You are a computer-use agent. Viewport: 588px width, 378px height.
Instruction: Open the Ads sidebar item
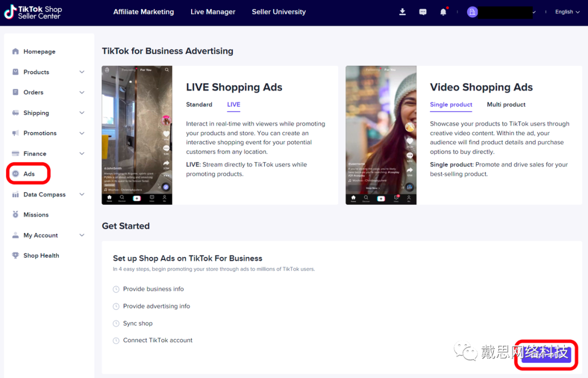point(29,174)
